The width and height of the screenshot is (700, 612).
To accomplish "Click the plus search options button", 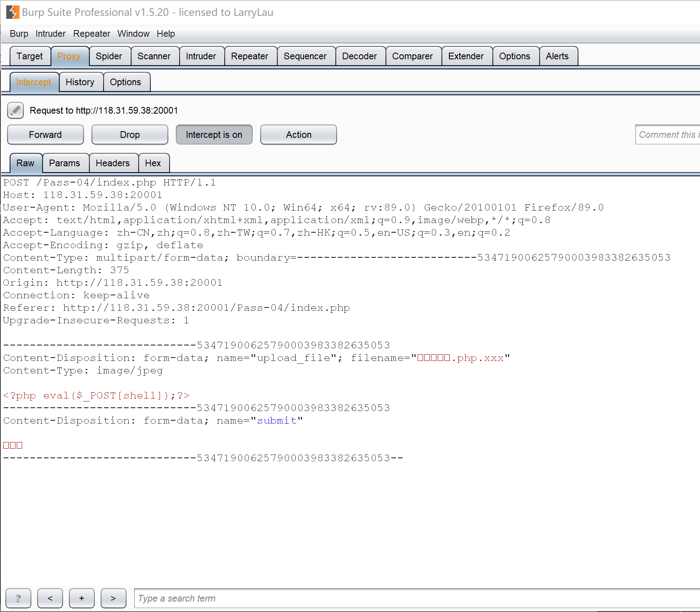I will [82, 598].
